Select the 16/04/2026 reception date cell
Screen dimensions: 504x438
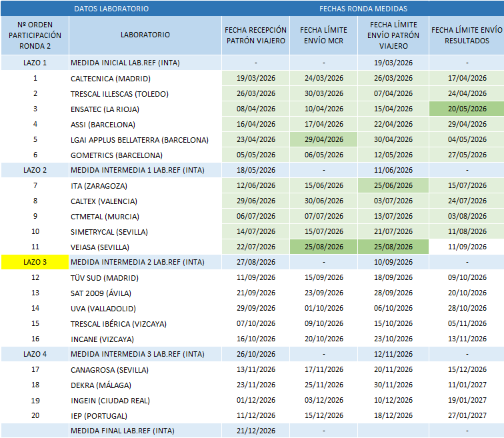pyautogui.click(x=256, y=124)
